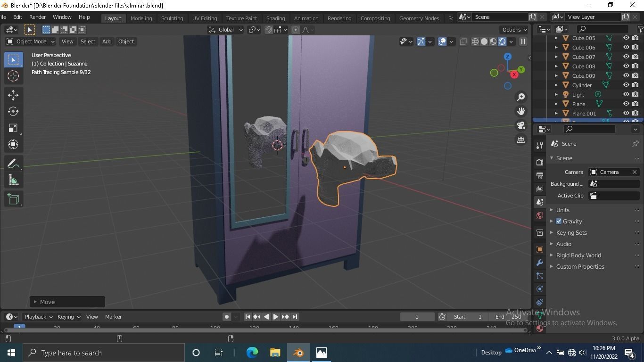The height and width of the screenshot is (362, 644).
Task: Open the Edit menu
Action: (17, 17)
